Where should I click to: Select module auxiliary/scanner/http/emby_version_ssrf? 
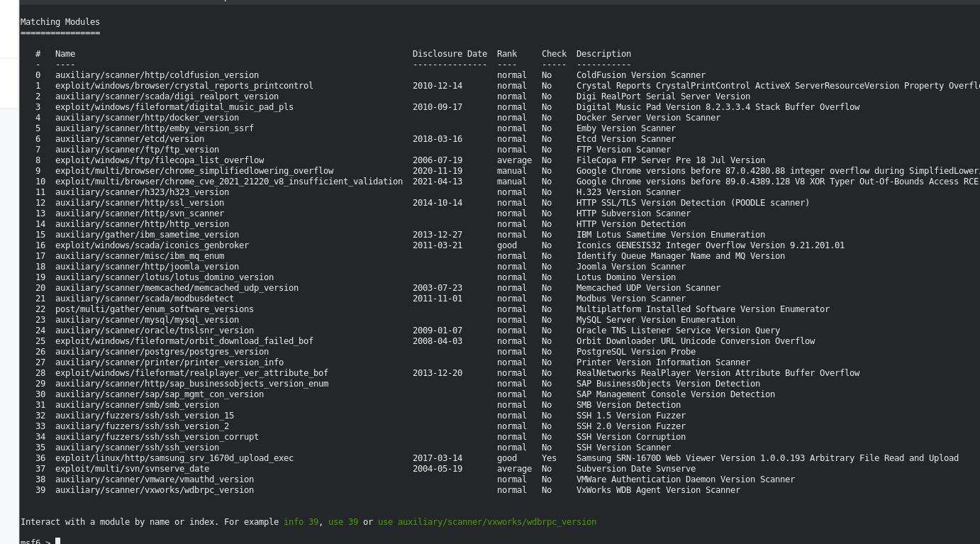pyautogui.click(x=155, y=128)
